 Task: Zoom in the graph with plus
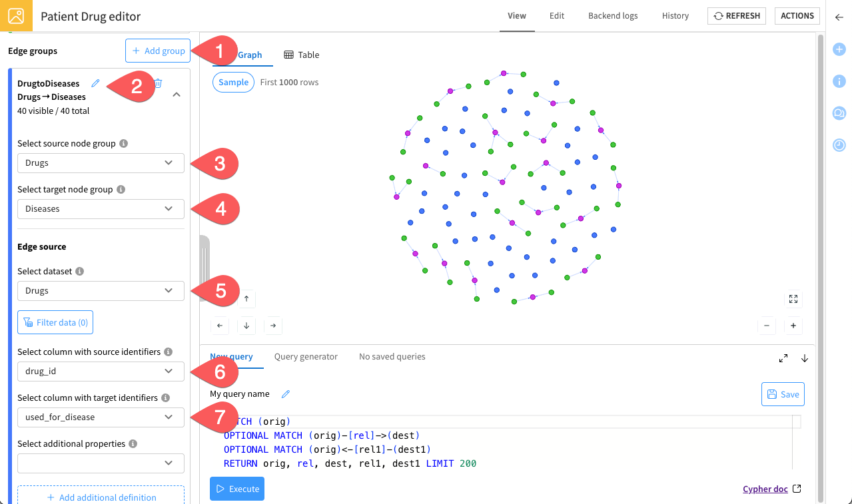pos(793,326)
